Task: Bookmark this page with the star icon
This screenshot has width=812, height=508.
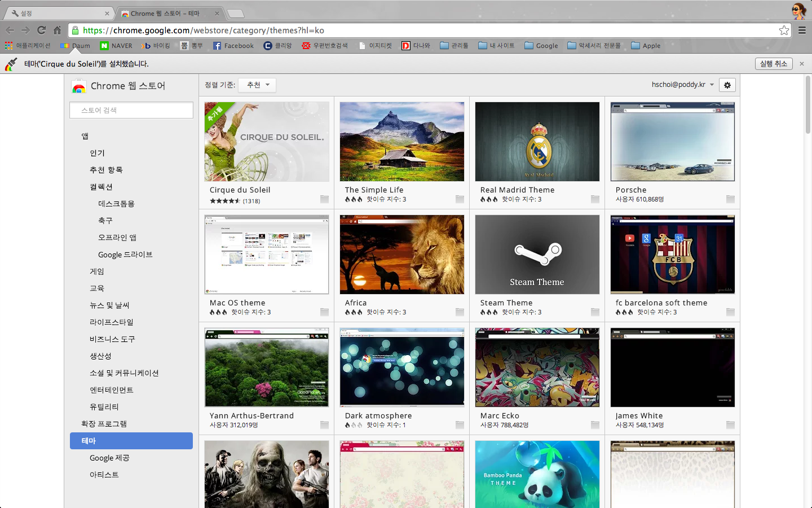Action: point(784,30)
